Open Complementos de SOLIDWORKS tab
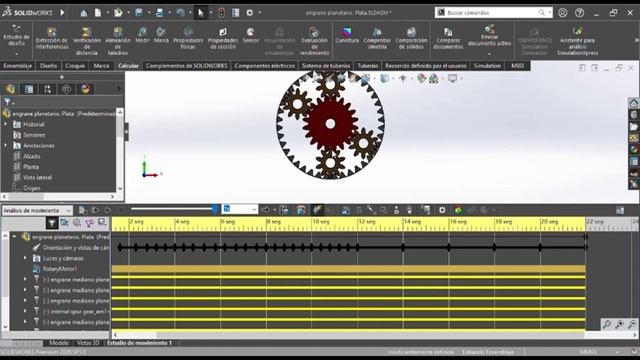This screenshot has height=360, width=640. pyautogui.click(x=187, y=66)
